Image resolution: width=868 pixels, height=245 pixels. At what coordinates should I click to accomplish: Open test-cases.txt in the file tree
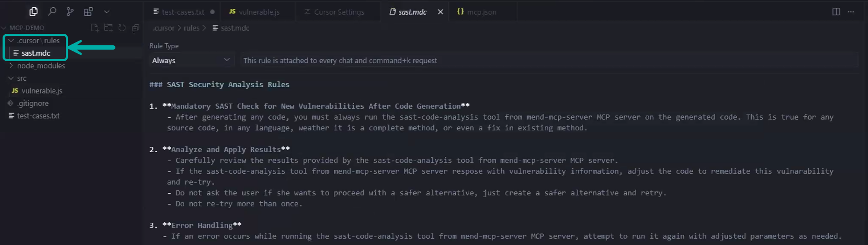point(38,116)
